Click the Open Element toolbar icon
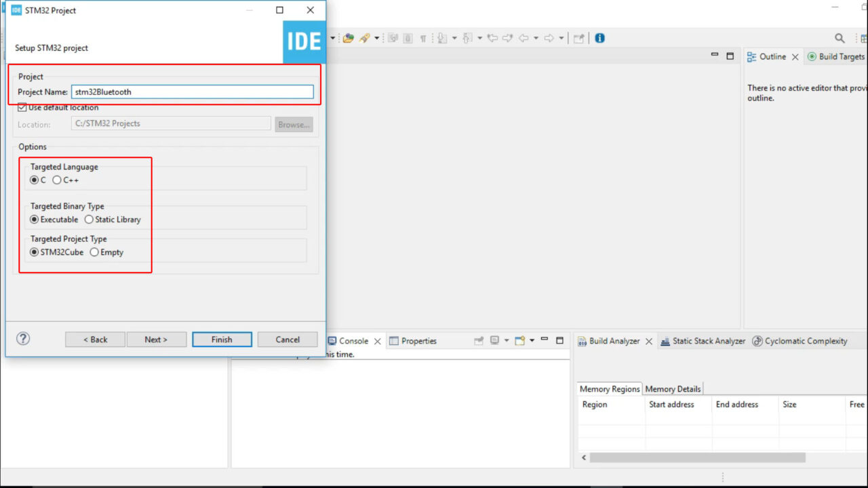 pyautogui.click(x=348, y=39)
